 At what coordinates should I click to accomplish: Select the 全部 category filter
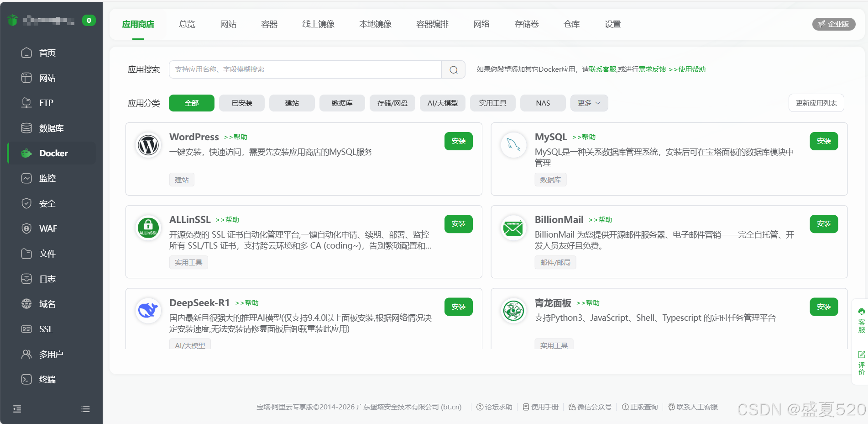[192, 103]
